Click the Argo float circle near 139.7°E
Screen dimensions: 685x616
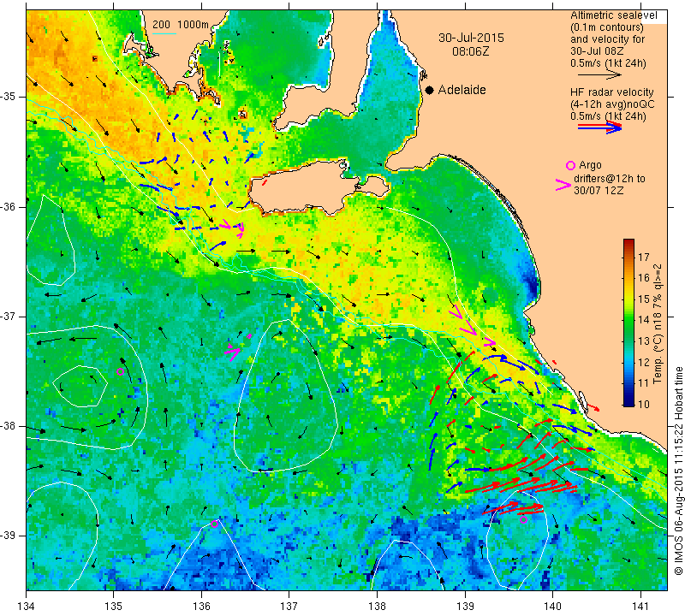coord(523,519)
